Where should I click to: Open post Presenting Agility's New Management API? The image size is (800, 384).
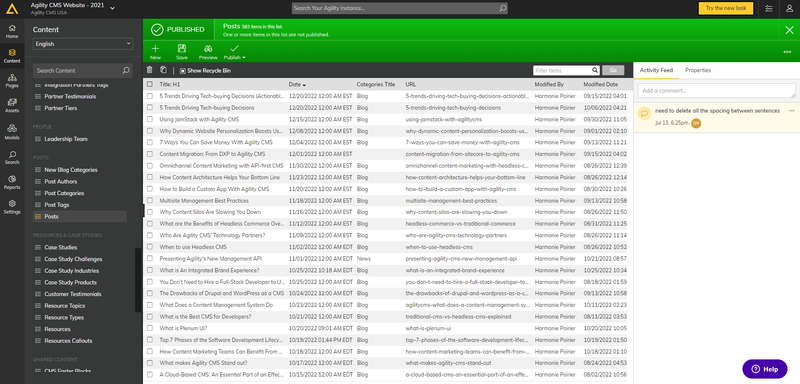tap(210, 259)
